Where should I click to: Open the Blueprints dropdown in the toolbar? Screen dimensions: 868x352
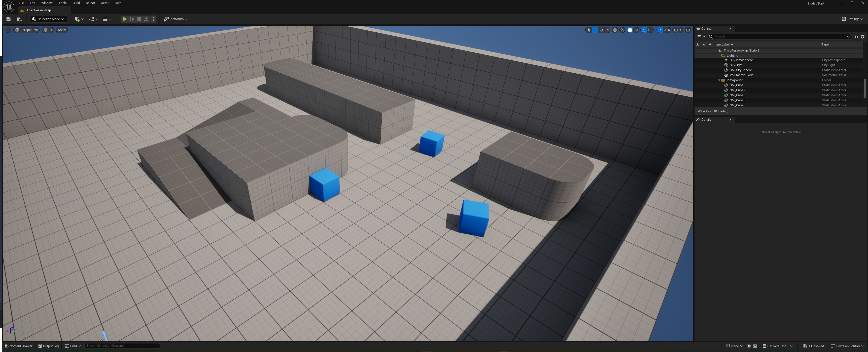tap(93, 19)
